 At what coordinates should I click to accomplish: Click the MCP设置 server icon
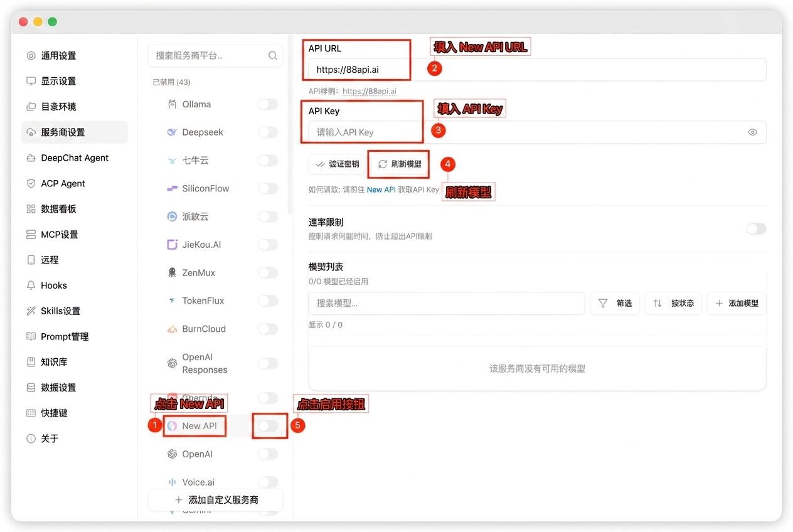click(31, 235)
